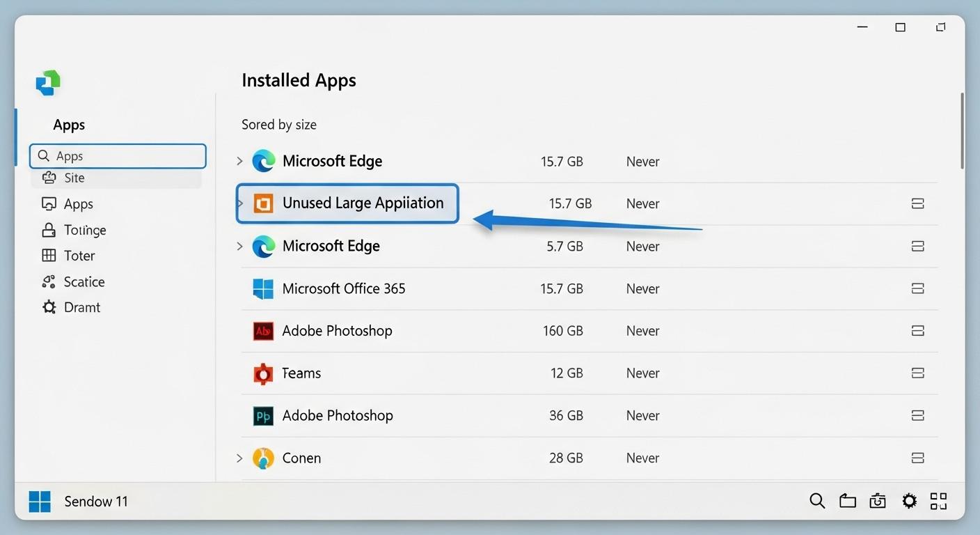
Task: Click the search icon in the taskbar
Action: (817, 501)
